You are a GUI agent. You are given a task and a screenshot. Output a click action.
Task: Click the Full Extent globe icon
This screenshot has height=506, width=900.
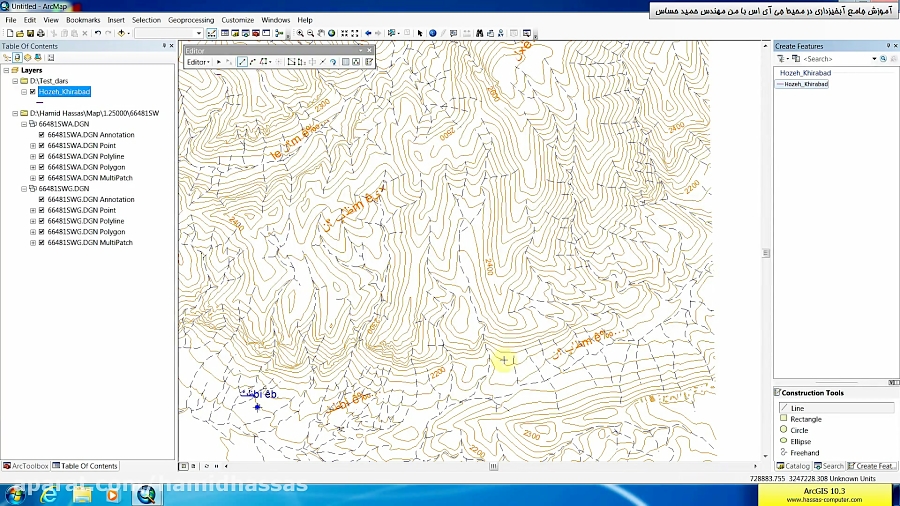pos(333,33)
